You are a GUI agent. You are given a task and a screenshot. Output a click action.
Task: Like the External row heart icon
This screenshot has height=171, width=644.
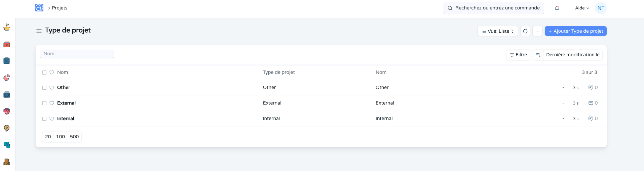tap(52, 103)
